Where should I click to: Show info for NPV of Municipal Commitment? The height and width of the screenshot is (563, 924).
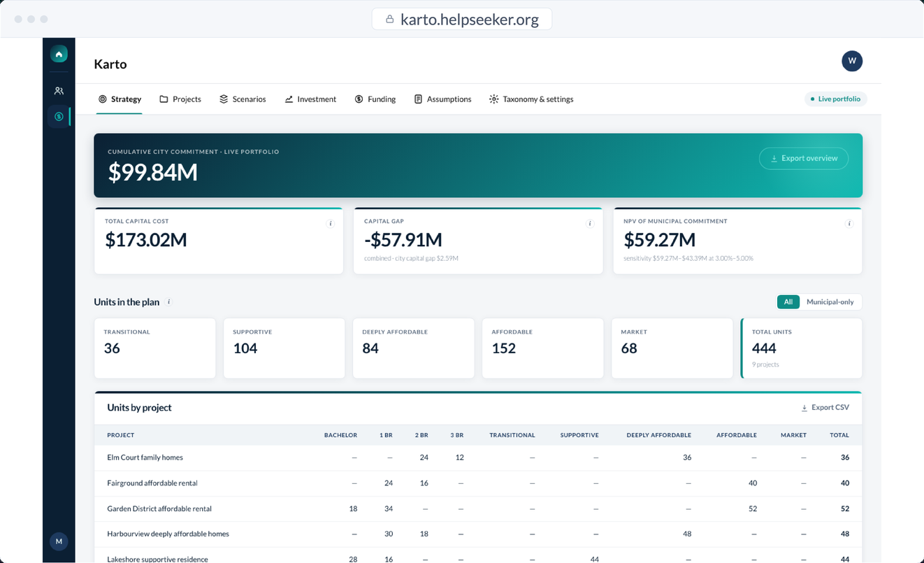(849, 224)
